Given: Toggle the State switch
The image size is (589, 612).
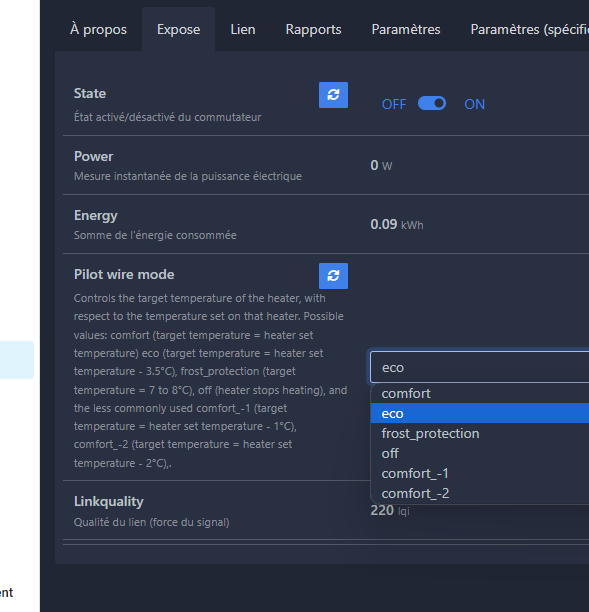Looking at the screenshot, I should click(432, 103).
